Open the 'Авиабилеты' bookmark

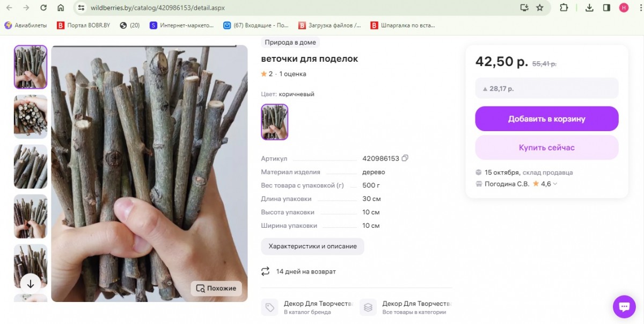[26, 25]
